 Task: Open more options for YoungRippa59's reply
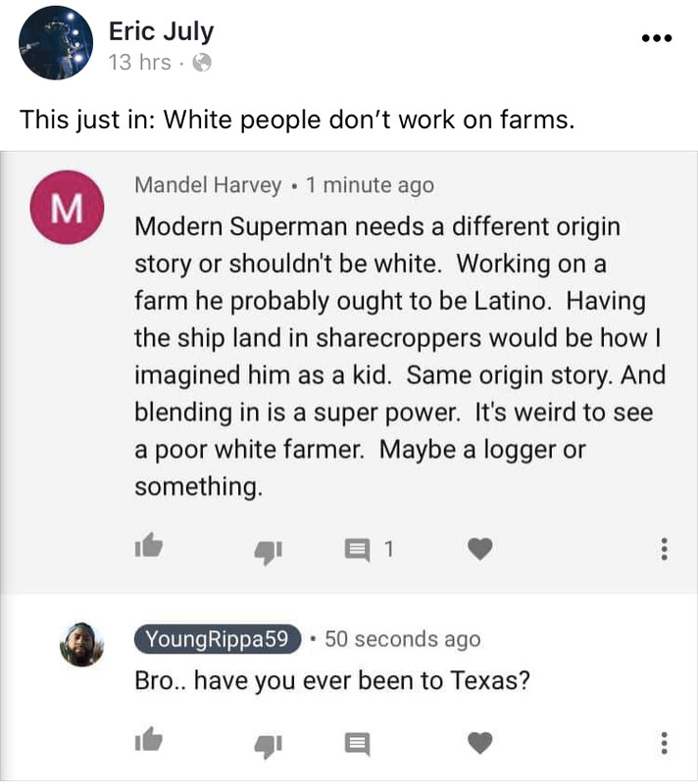[x=665, y=745]
